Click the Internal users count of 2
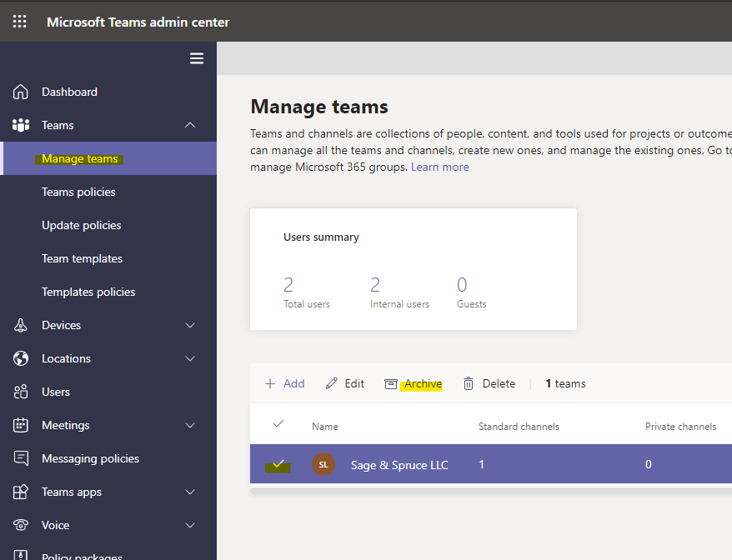Viewport: 732px width, 560px height. coord(375,285)
